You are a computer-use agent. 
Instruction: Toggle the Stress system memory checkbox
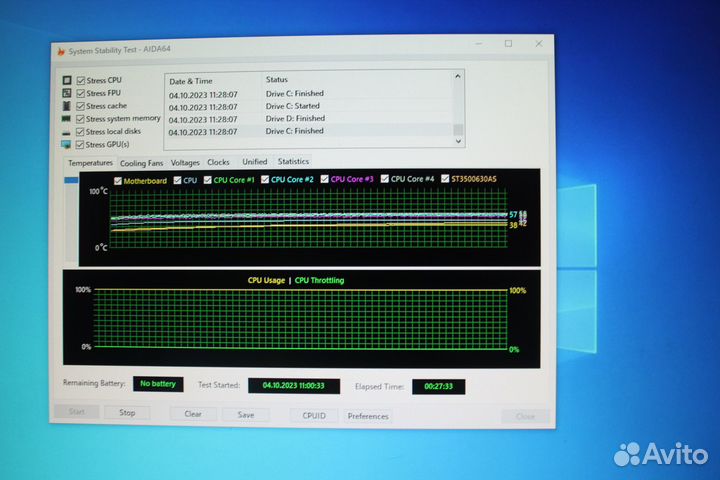click(80, 119)
